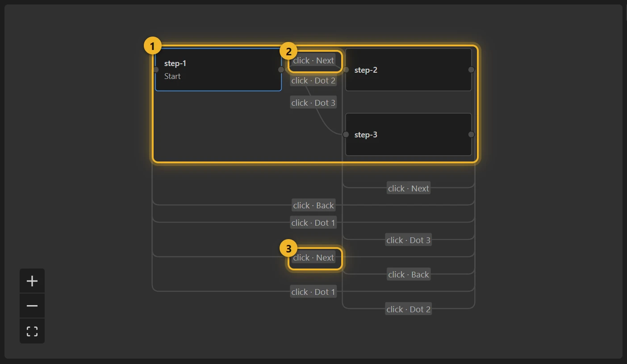This screenshot has height=364, width=627.
Task: Select the topmost "click · Next" edge label
Action: [x=313, y=60]
